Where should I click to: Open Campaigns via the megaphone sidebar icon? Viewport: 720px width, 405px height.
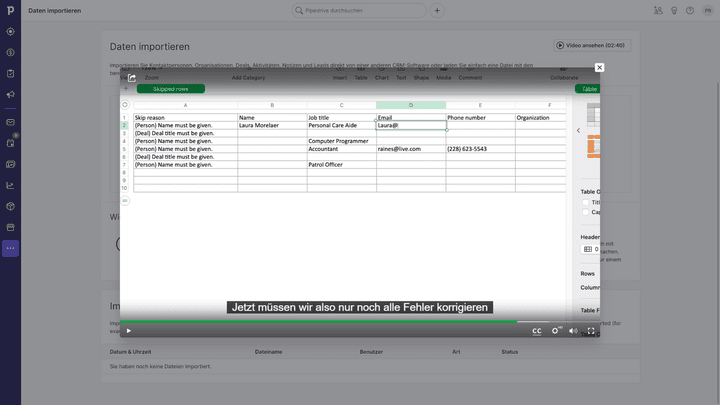(x=10, y=95)
